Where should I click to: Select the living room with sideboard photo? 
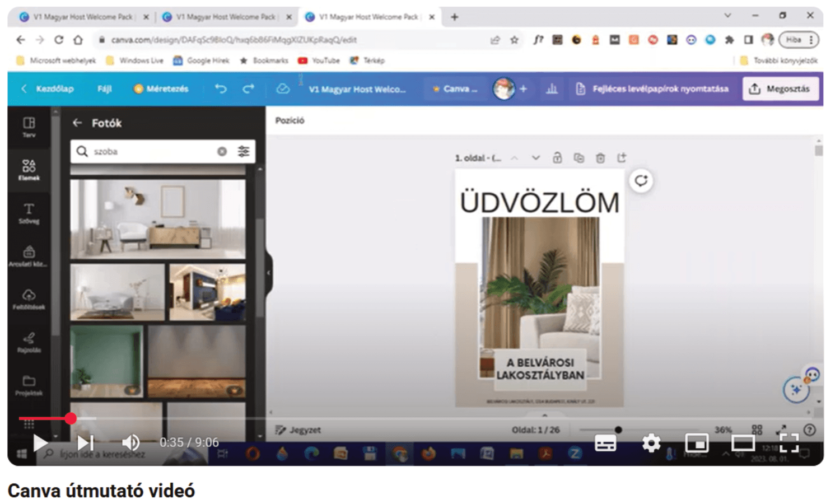click(x=158, y=219)
